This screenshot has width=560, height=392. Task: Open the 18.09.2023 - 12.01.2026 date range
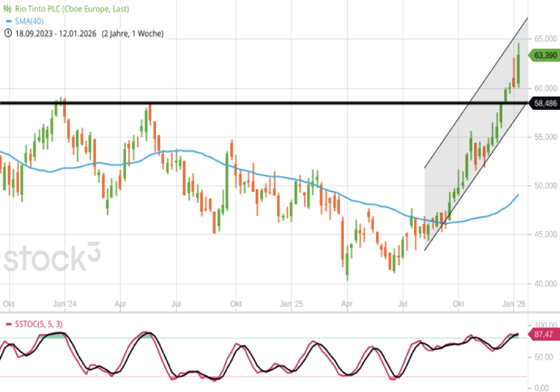(56, 33)
